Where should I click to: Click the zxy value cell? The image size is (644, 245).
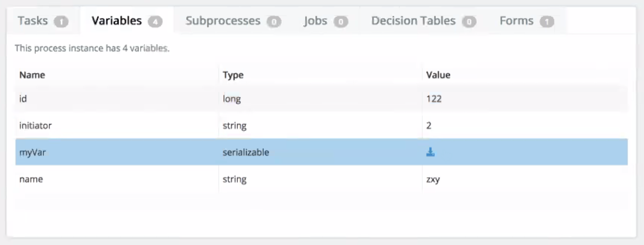click(x=433, y=180)
